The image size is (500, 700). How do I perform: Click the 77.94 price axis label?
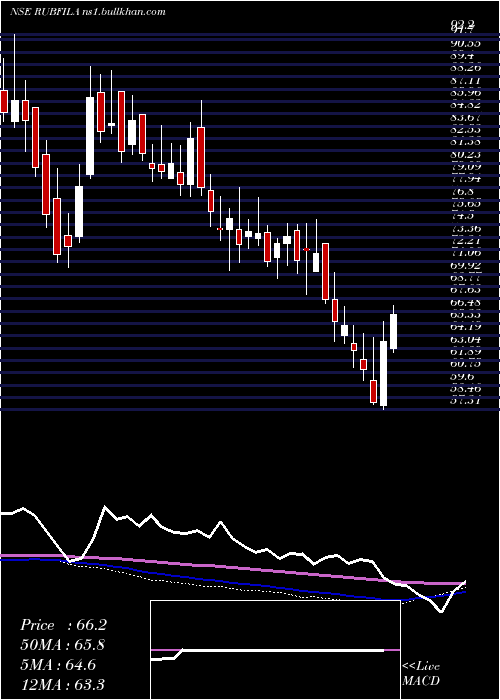pyautogui.click(x=464, y=179)
